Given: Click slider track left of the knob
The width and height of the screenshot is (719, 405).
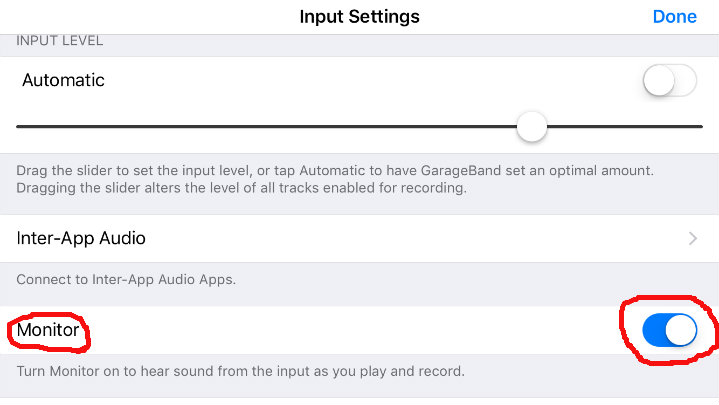Looking at the screenshot, I should [x=266, y=127].
